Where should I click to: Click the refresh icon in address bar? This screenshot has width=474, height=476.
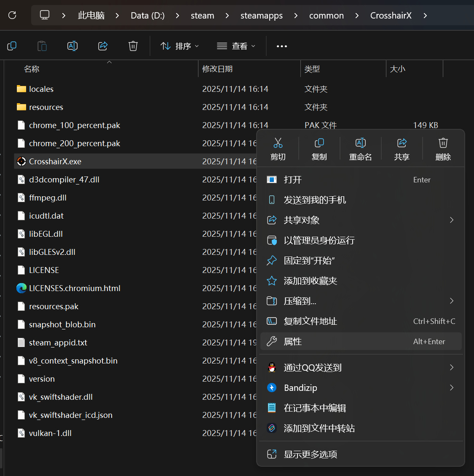coord(12,15)
